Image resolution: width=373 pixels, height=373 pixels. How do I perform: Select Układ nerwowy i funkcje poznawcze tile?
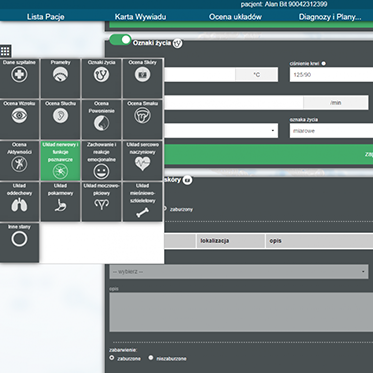coord(60,160)
